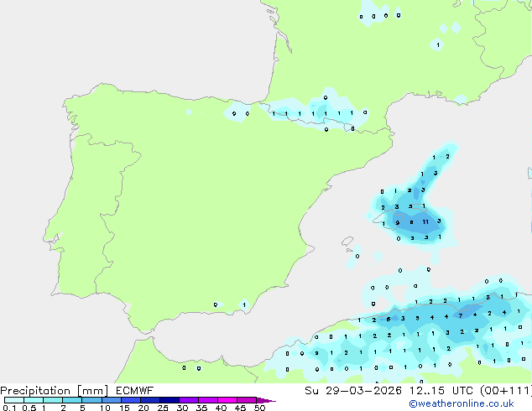Image resolution: width=532 pixels, height=411 pixels.
Task: Pick the 20–25 mm legend color
Action: 150,400
